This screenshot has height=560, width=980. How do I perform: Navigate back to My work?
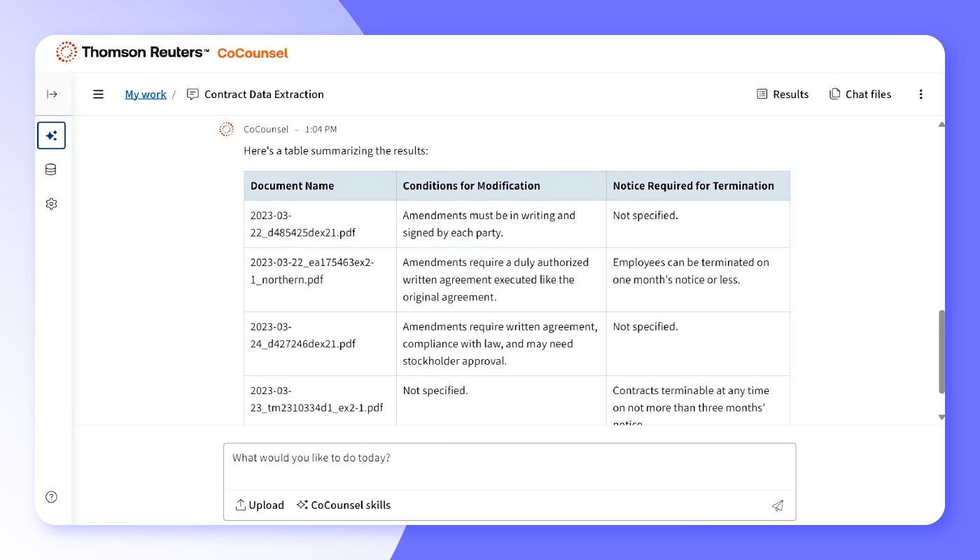tap(145, 94)
